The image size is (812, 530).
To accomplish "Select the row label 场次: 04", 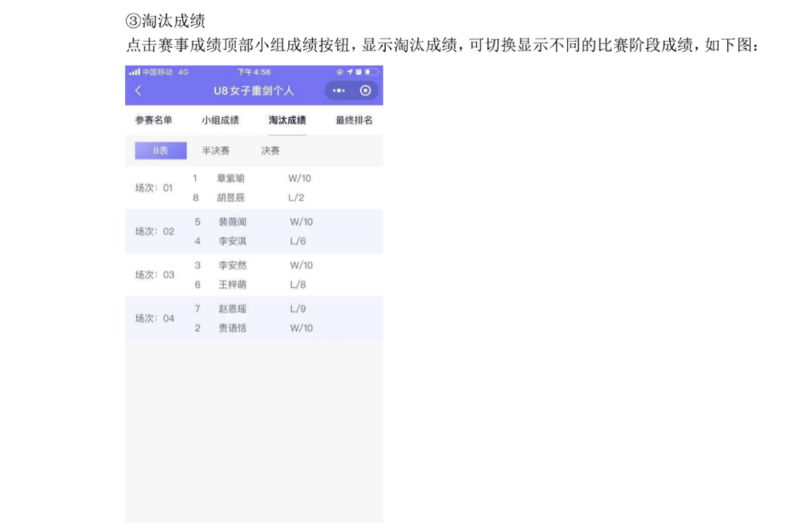I will 155,318.
